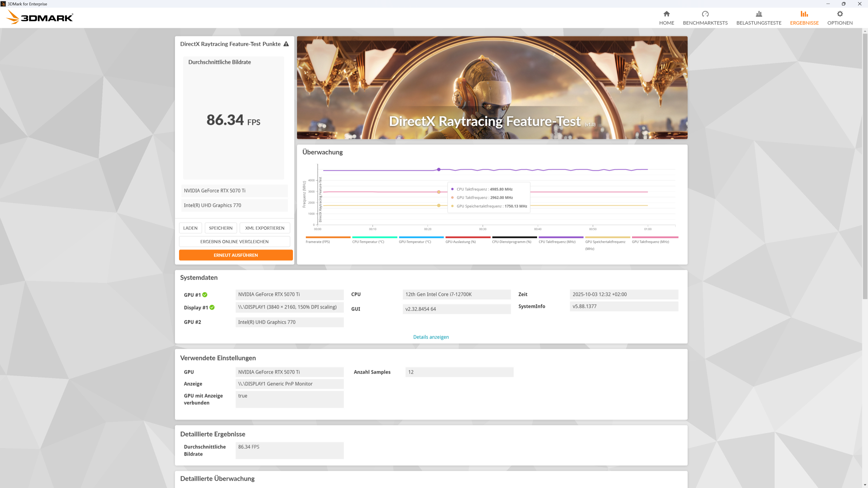The height and width of the screenshot is (488, 868).
Task: Click the Erneut ausführen button
Action: (x=236, y=255)
